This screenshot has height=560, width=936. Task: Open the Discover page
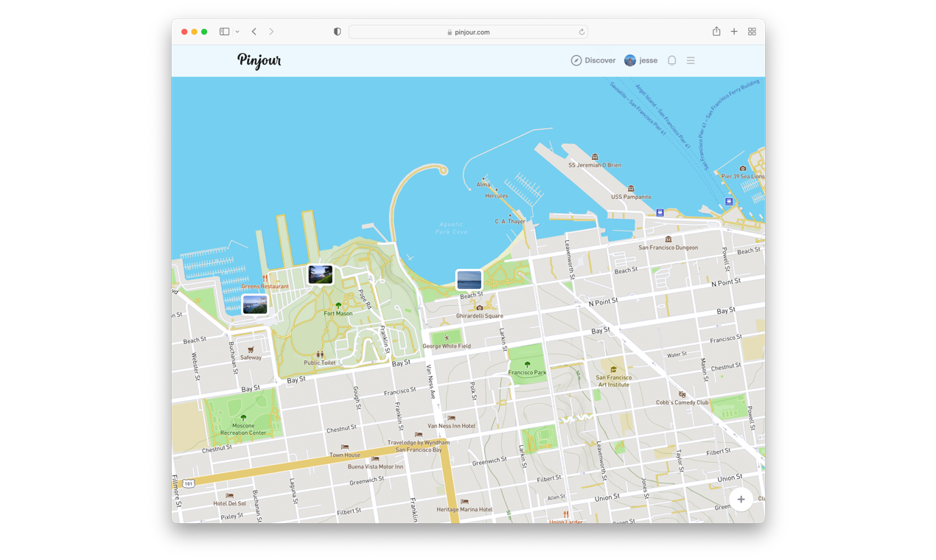(x=593, y=60)
